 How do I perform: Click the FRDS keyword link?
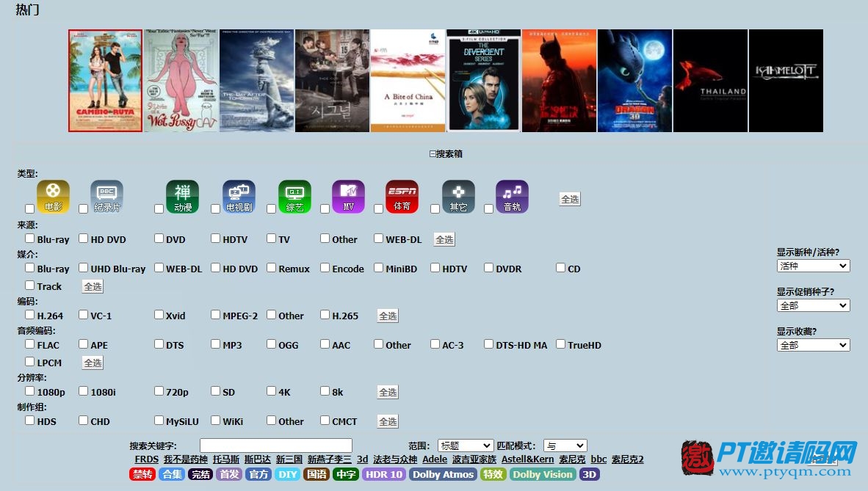coord(147,459)
